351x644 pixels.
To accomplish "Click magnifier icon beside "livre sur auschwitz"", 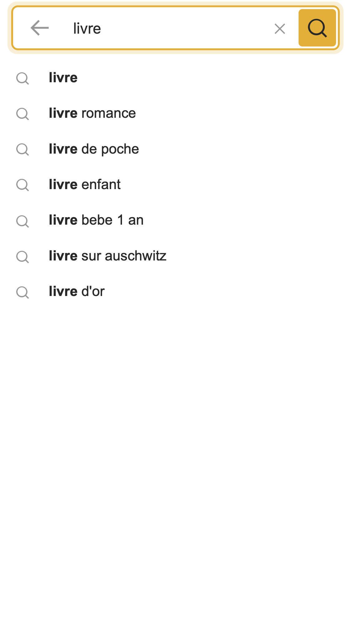I will [x=22, y=257].
